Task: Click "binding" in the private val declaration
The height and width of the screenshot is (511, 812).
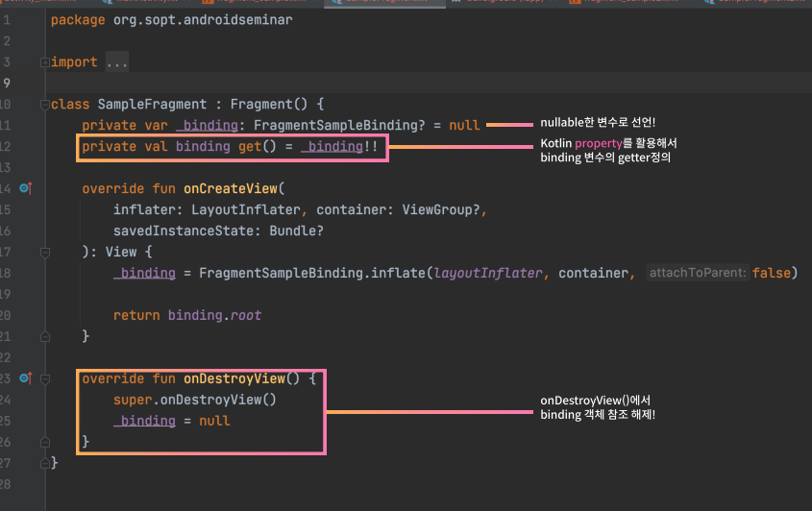Action: pyautogui.click(x=203, y=147)
